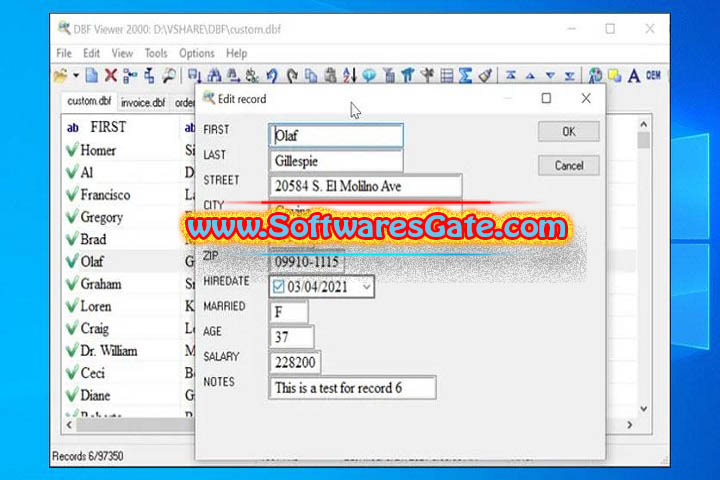The width and height of the screenshot is (720, 480).
Task: Click the copy pages icon
Action: (x=311, y=75)
